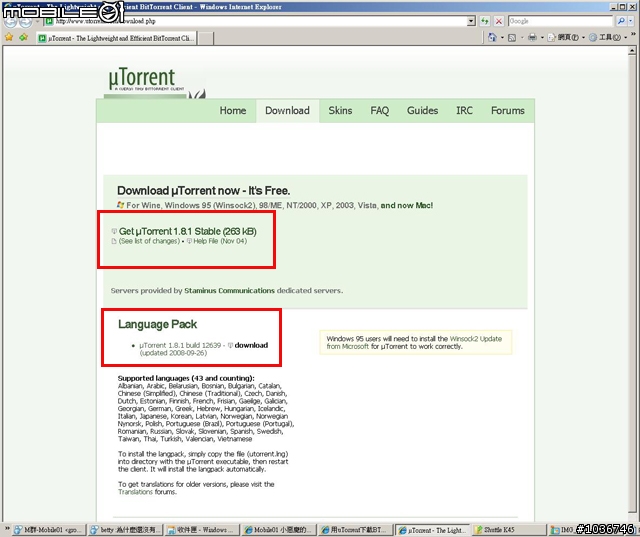This screenshot has height=537, width=640.
Task: Click the Google search box
Action: [x=561, y=21]
